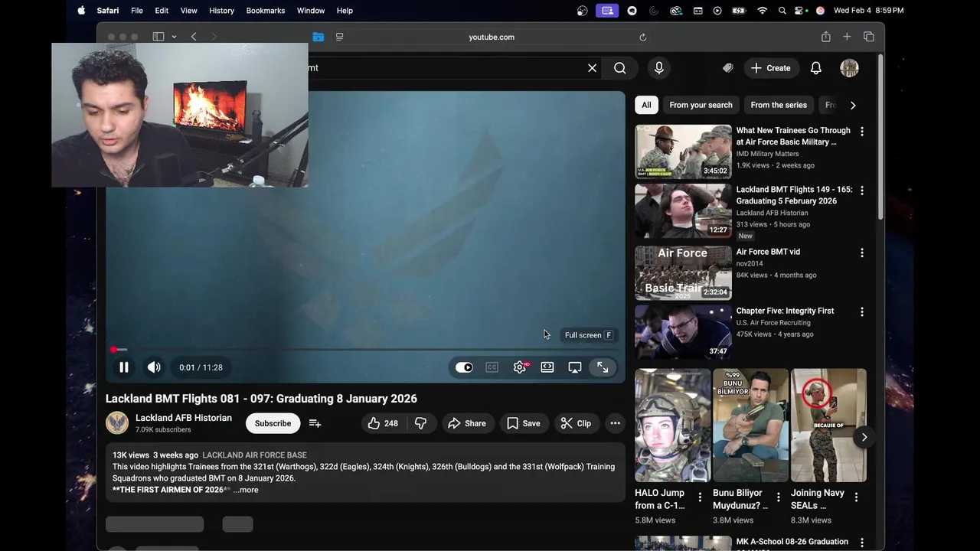This screenshot has width=980, height=551.
Task: Reload the page in Safari
Action: pyautogui.click(x=642, y=37)
